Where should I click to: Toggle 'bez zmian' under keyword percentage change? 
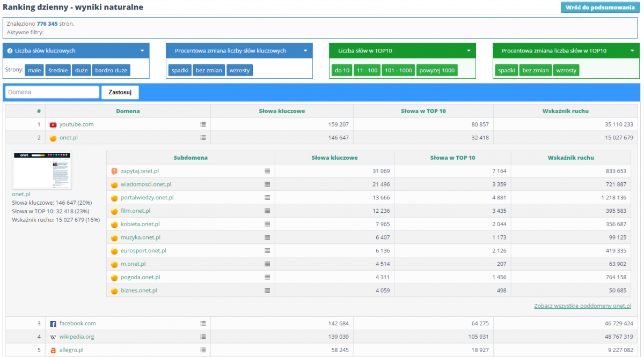(x=209, y=70)
